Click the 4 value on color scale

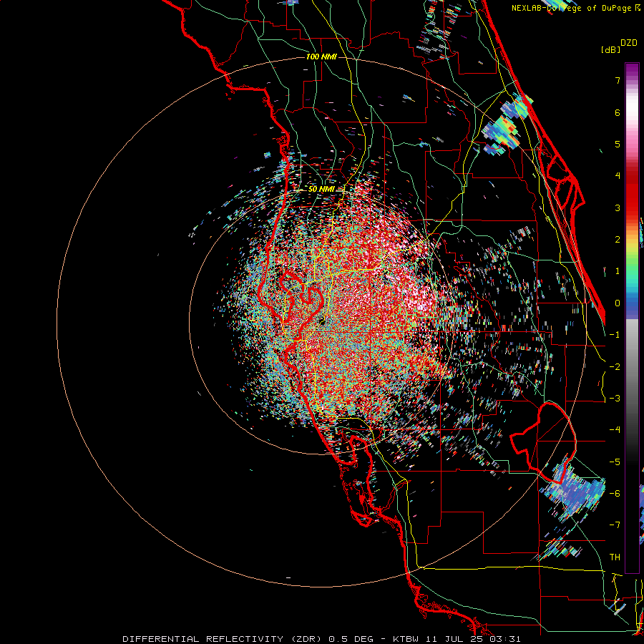[x=618, y=176]
